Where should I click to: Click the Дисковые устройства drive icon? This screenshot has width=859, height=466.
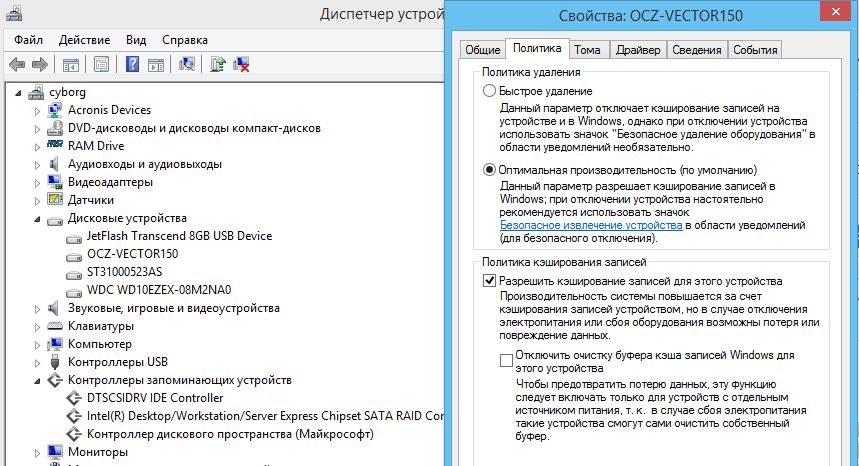tap(54, 221)
